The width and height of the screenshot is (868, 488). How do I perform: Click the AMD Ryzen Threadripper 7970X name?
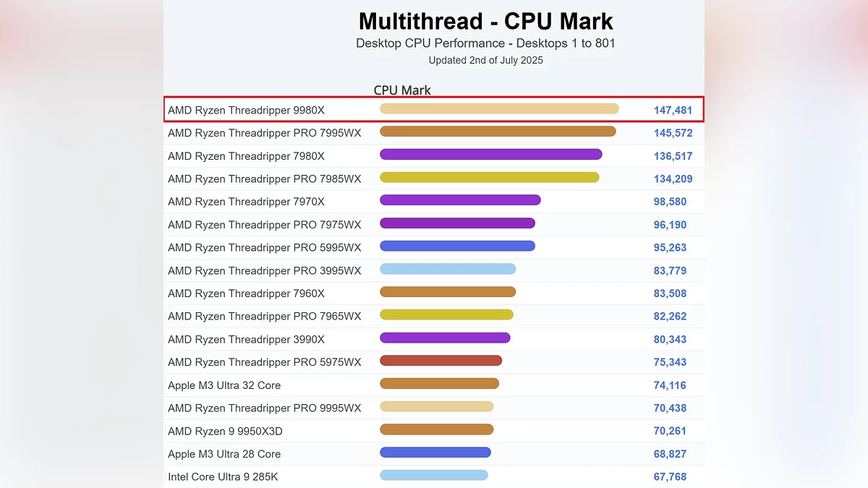coord(246,202)
